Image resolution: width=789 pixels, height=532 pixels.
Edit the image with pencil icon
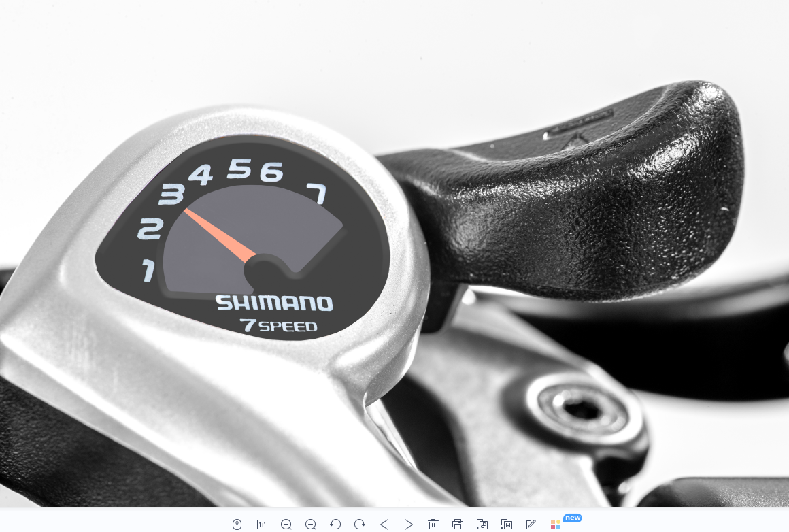[x=531, y=525]
